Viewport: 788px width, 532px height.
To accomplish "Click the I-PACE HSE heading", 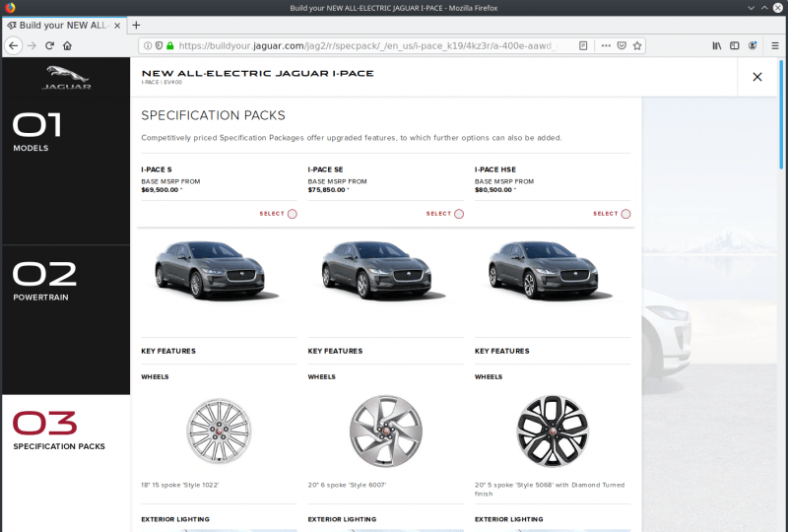I will [x=495, y=169].
